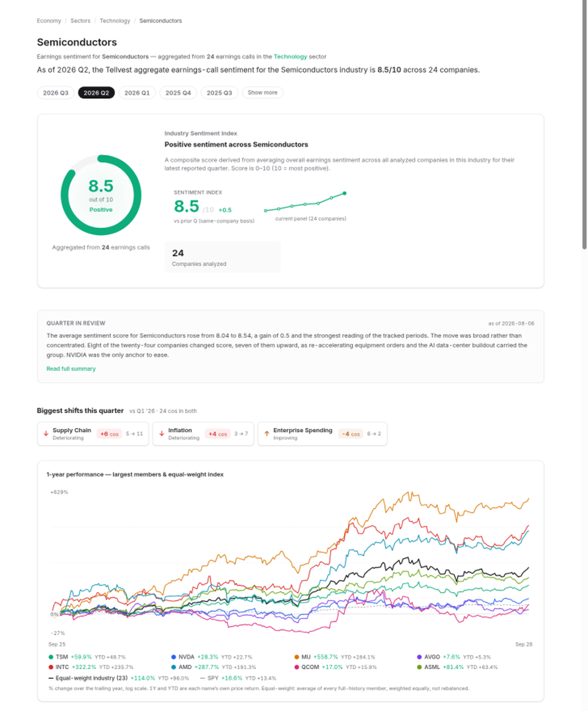Viewport: 588px width, 711px height.
Task: Click the 'Sep 25' axis date
Action: [57, 644]
